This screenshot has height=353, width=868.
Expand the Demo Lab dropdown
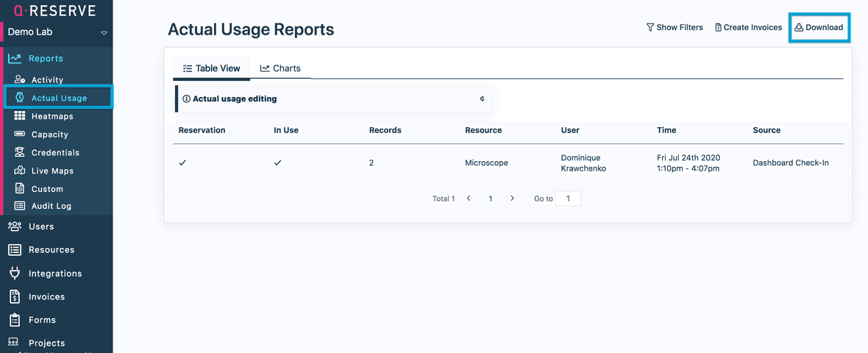point(104,32)
